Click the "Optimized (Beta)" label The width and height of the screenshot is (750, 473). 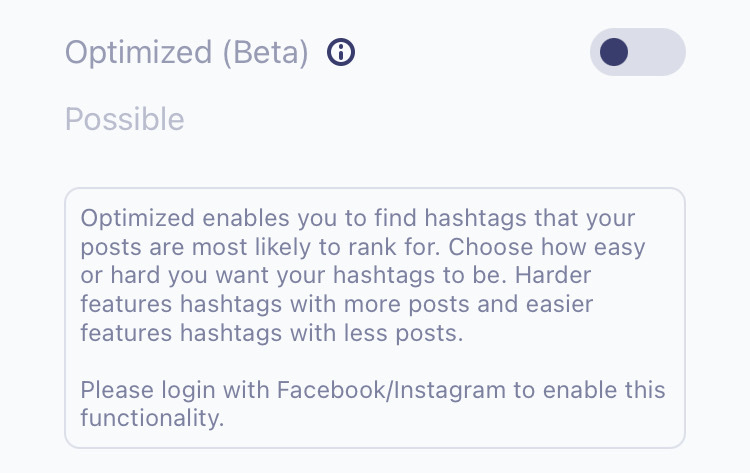coord(187,52)
